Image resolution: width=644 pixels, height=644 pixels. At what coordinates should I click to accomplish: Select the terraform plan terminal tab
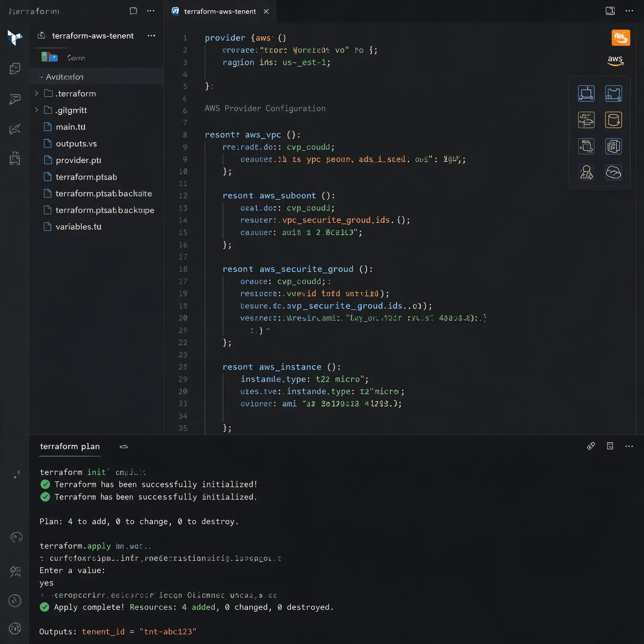(x=70, y=447)
